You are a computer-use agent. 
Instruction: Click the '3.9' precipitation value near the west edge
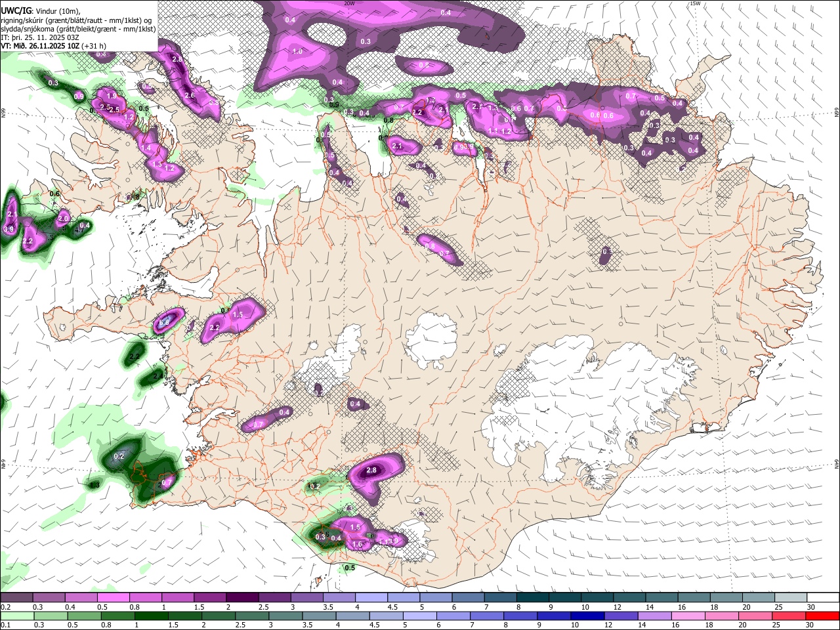click(9, 229)
